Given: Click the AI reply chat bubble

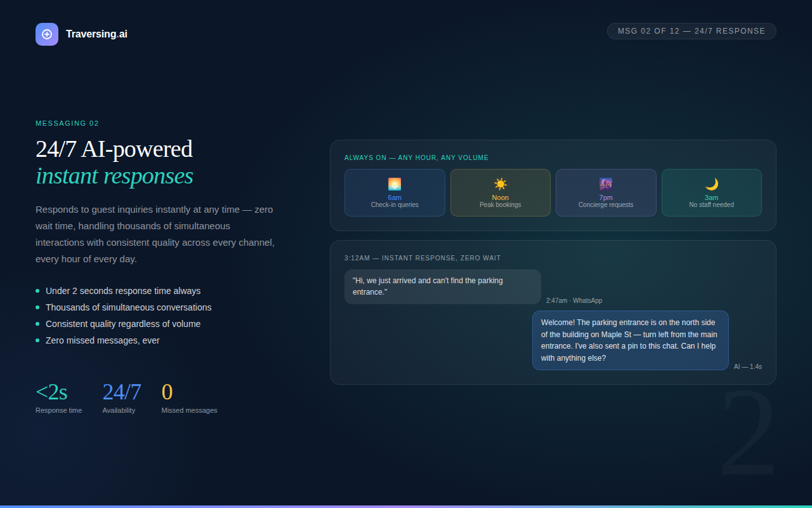Looking at the screenshot, I should 631,340.
